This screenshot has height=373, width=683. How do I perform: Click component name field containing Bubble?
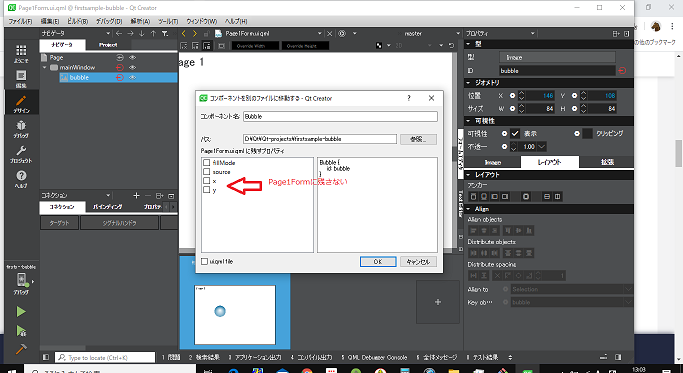click(x=340, y=116)
